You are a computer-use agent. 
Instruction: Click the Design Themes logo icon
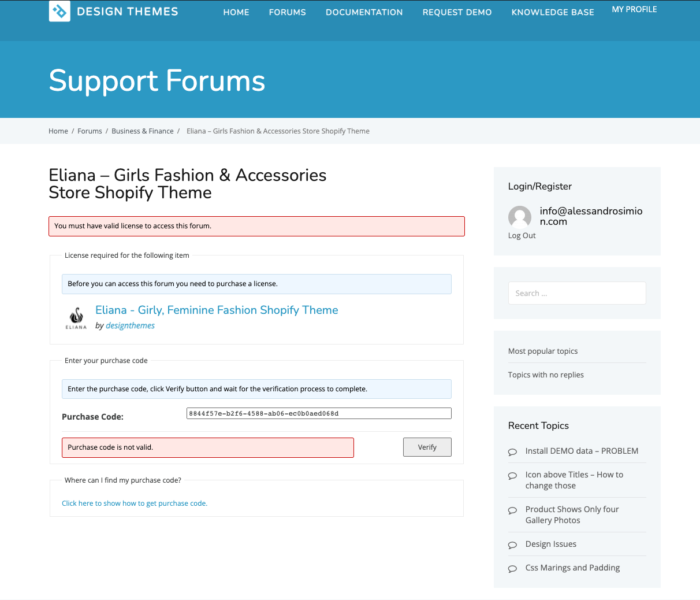pos(59,11)
